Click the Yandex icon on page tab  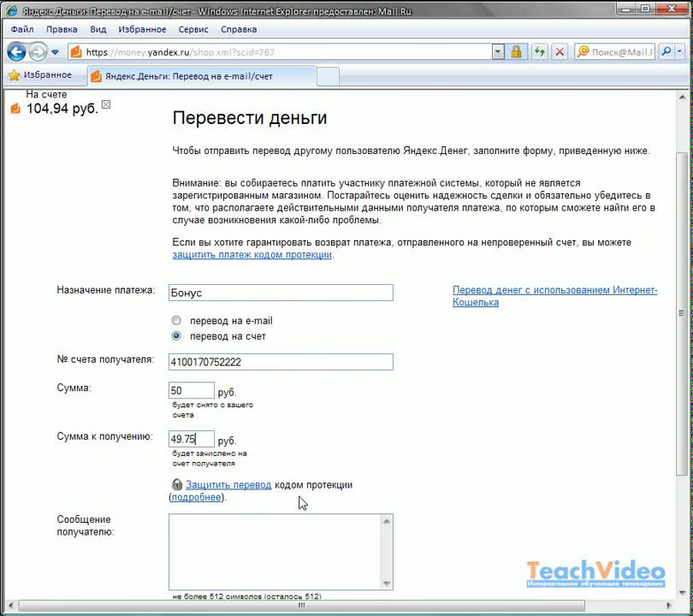[x=96, y=76]
